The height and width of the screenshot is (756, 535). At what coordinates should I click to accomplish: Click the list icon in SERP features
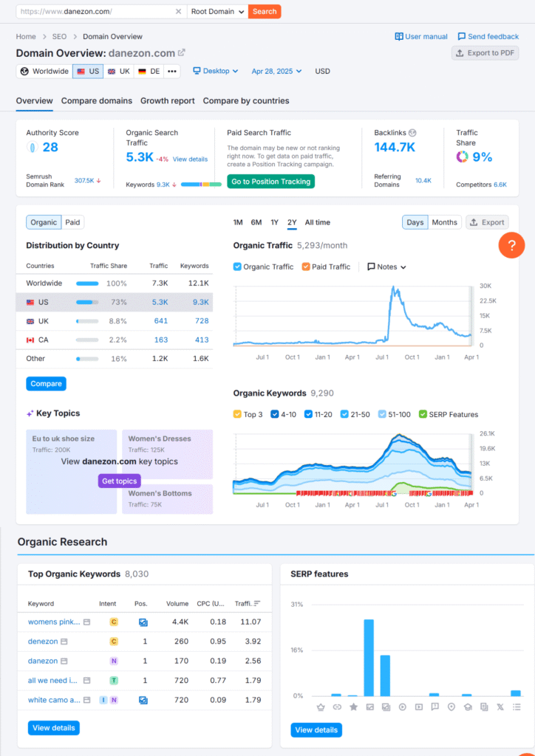[x=517, y=707]
